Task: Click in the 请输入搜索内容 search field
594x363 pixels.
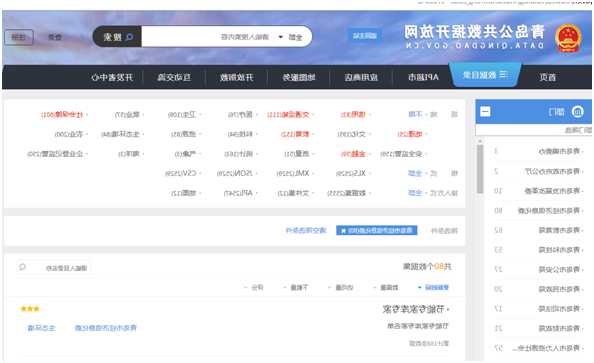Action: click(x=208, y=37)
